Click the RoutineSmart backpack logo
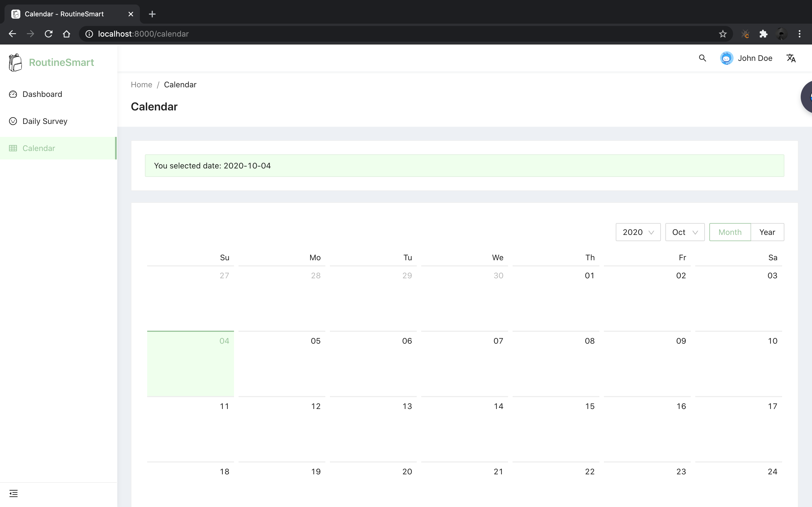The height and width of the screenshot is (507, 812). click(x=16, y=62)
